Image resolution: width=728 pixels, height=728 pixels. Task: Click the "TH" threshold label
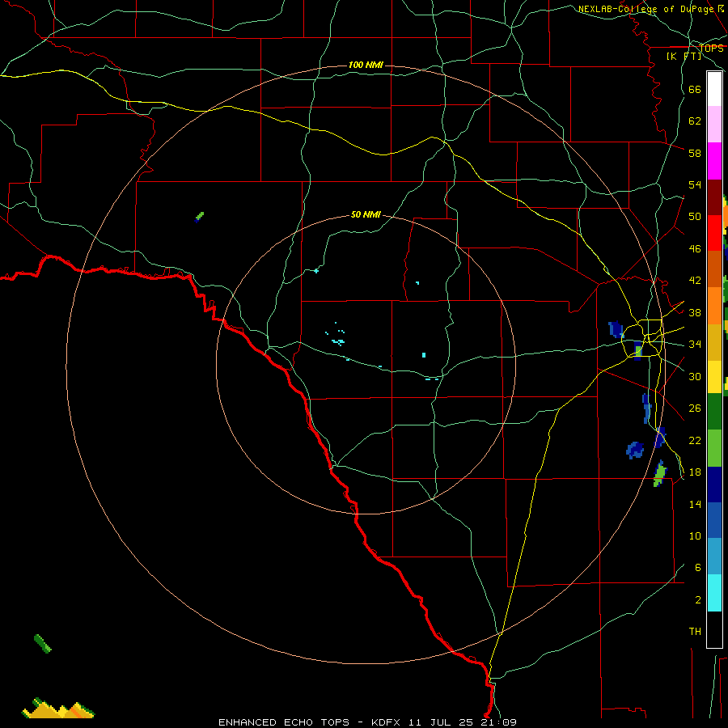[695, 632]
